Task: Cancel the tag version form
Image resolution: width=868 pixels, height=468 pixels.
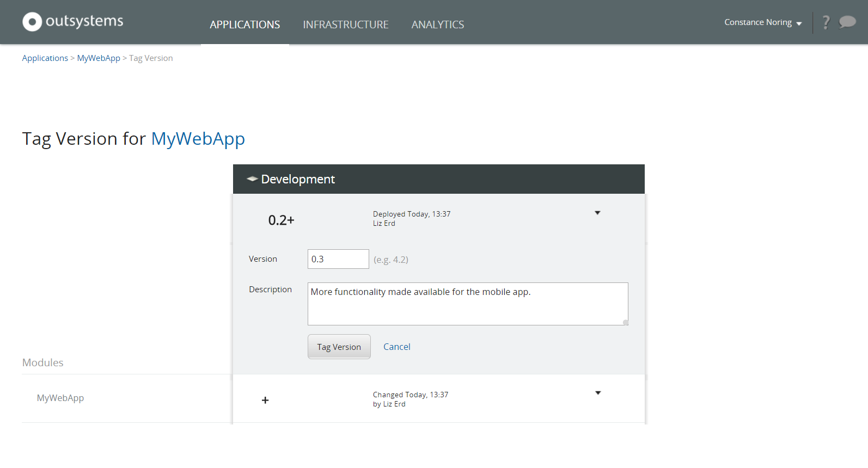Action: tap(397, 347)
